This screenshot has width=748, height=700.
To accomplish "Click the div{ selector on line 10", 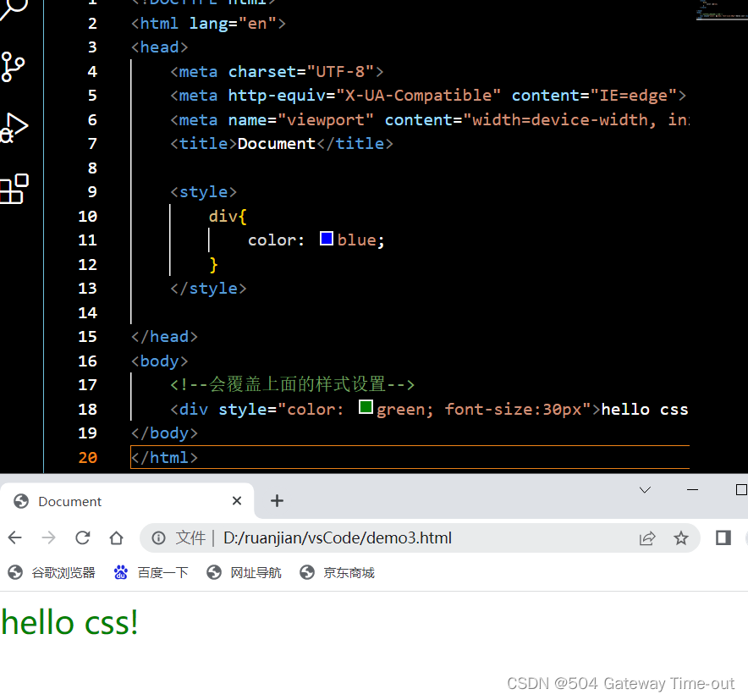I will [228, 216].
